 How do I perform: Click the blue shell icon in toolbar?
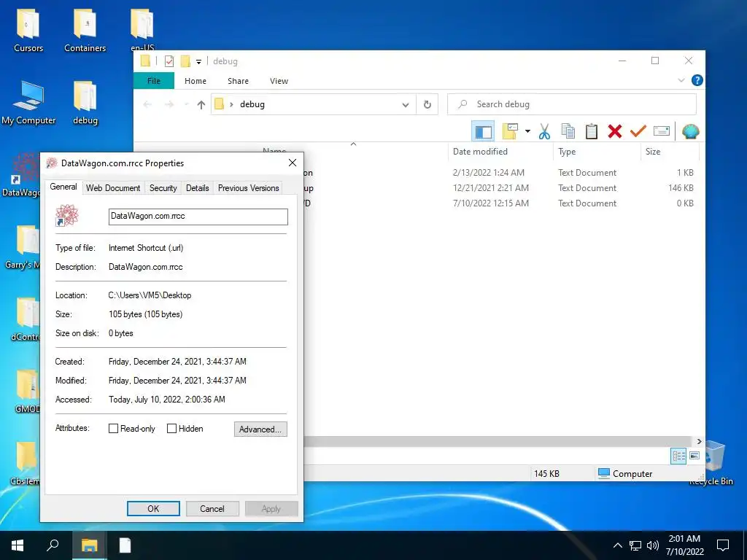tap(690, 131)
